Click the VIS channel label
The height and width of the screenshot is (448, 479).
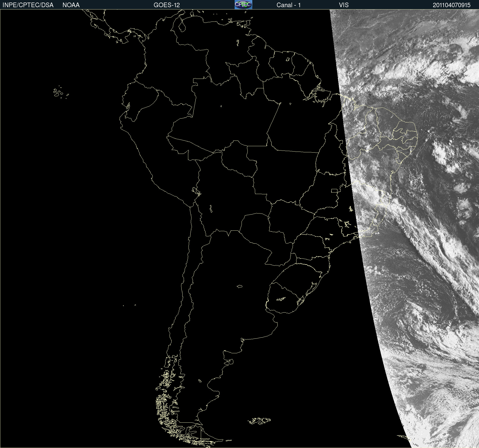click(344, 5)
